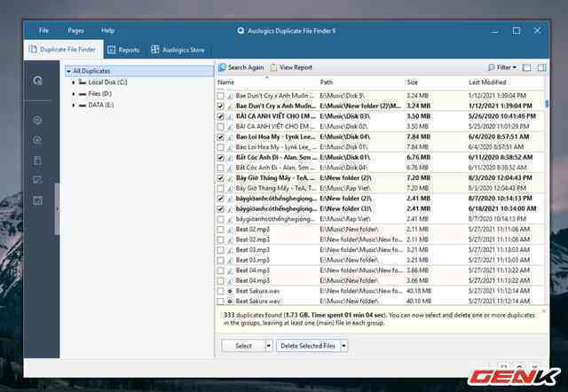Expand the Files (D:) node
This screenshot has height=392, width=568.
(74, 94)
